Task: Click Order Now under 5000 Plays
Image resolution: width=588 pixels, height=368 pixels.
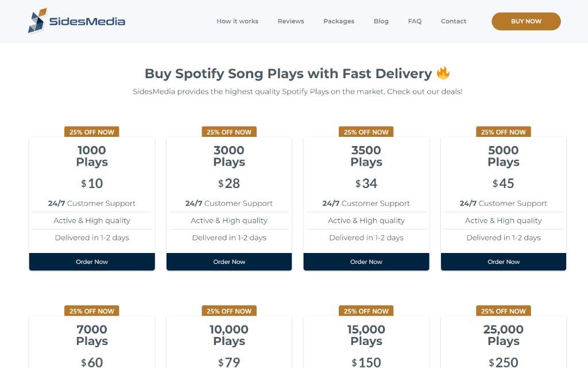Action: click(x=504, y=262)
